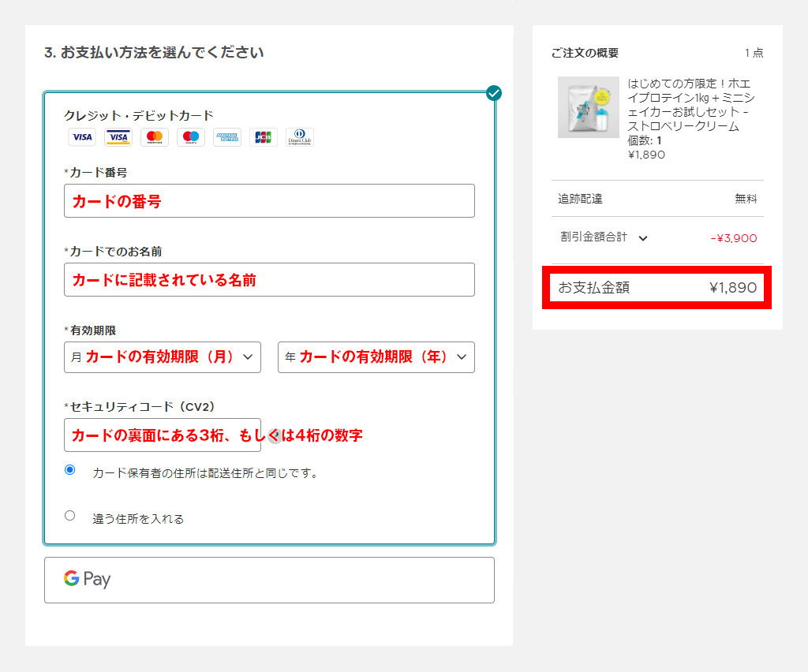Image resolution: width=808 pixels, height=672 pixels.
Task: Click the first white VISA card logo
Action: pos(82,137)
